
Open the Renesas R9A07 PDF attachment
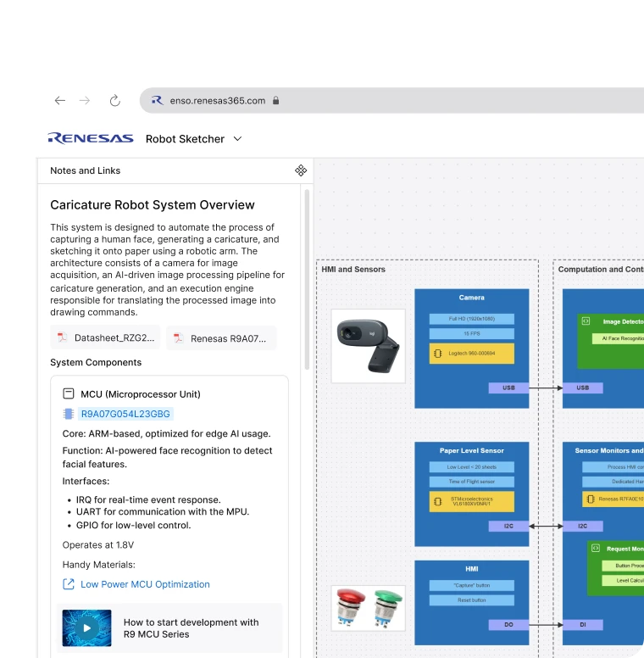click(220, 338)
